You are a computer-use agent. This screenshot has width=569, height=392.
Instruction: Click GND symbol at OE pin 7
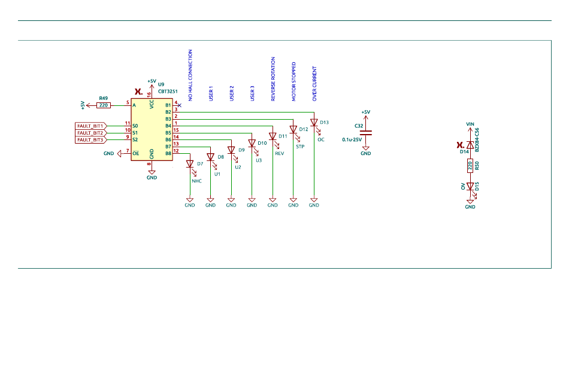coord(114,153)
